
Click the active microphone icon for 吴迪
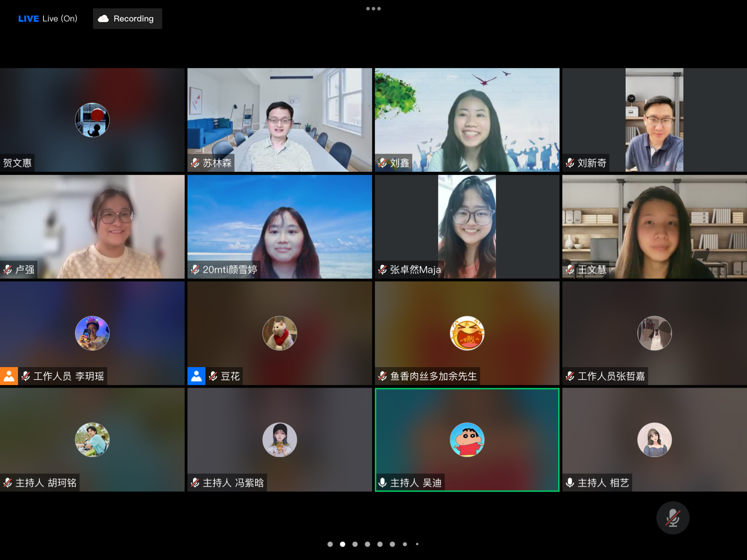point(382,483)
